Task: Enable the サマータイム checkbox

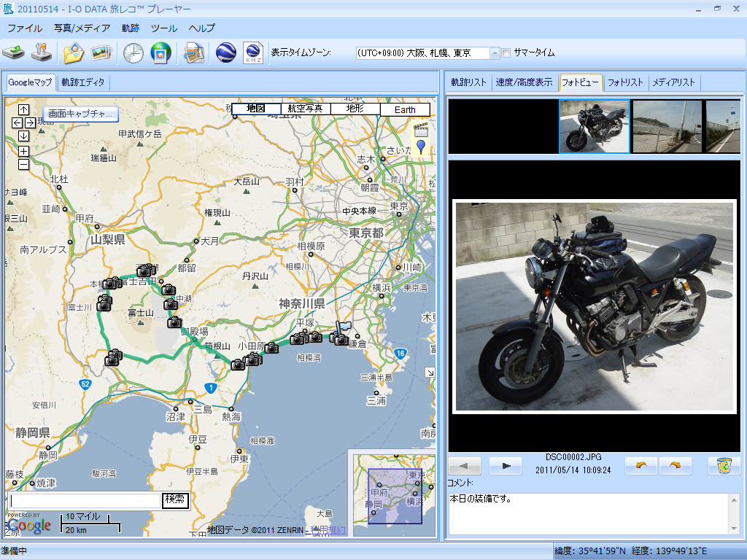Action: 506,52
